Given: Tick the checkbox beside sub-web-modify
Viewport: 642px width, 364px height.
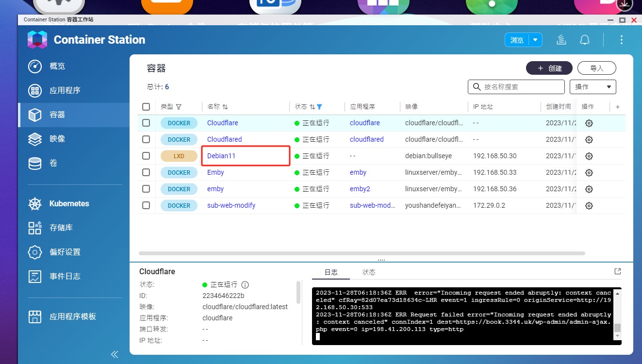Looking at the screenshot, I should tap(146, 205).
